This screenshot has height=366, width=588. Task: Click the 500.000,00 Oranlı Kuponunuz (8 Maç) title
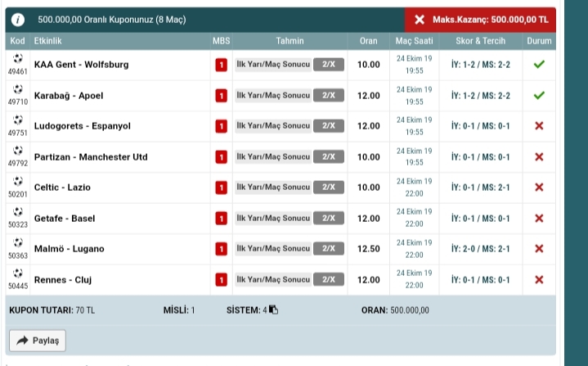tap(112, 20)
